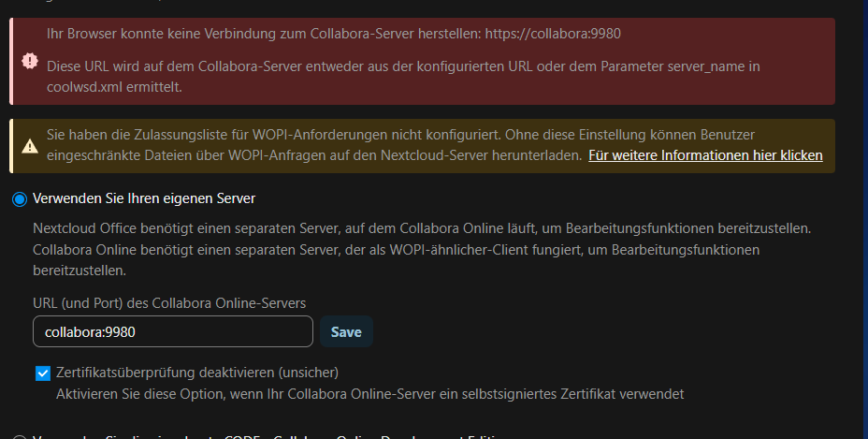Untick the "Zertifikatsüberprüfung deaktivieren" checkbox
Screen dimensions: 868x439
point(43,373)
